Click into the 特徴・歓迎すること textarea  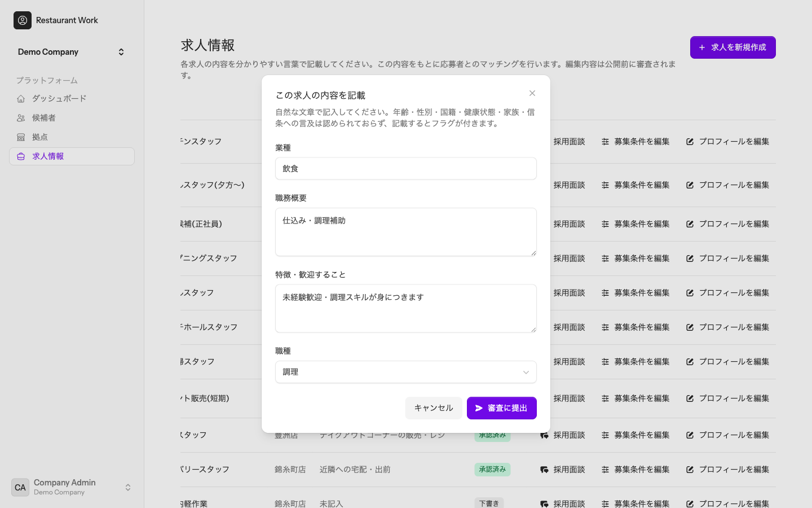(406, 309)
